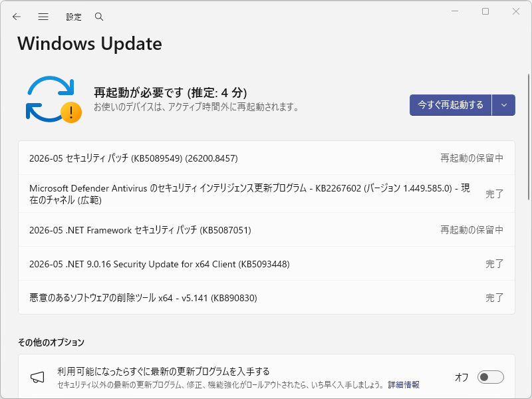
Task: Click the 再起動が必要です heading
Action: coord(170,92)
